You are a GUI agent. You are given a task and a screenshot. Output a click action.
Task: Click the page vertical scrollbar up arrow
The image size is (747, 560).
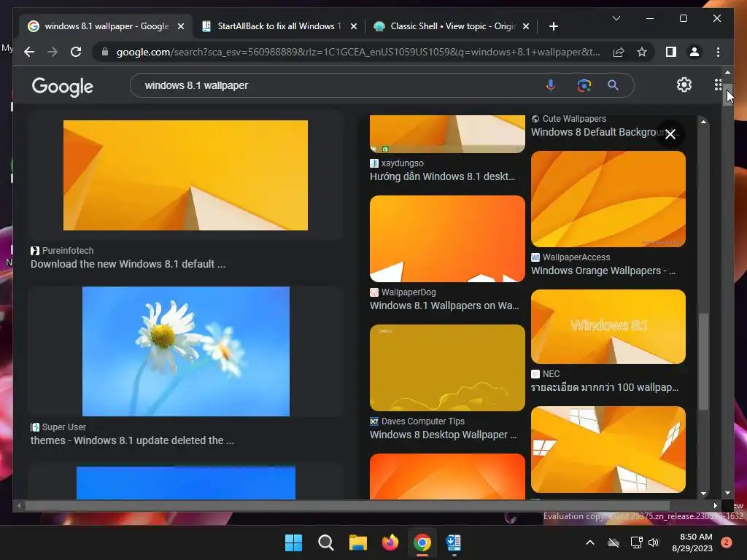727,72
